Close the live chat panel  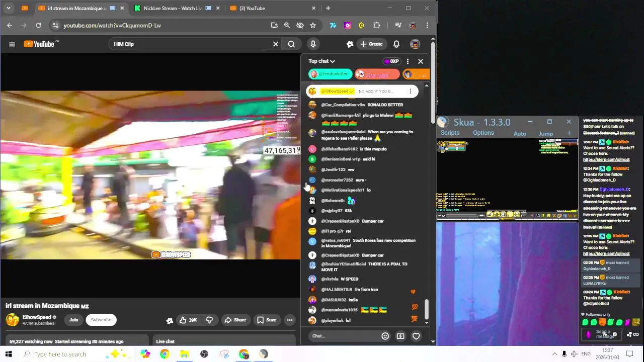coord(421,61)
